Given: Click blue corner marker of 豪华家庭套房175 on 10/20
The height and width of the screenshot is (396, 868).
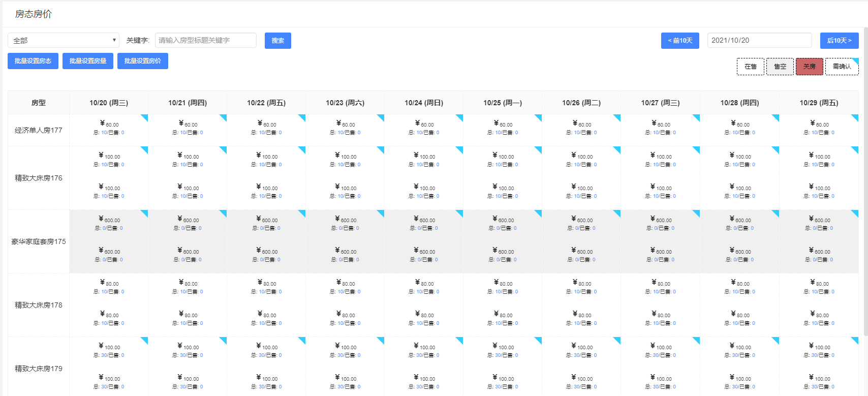Looking at the screenshot, I should [x=145, y=212].
